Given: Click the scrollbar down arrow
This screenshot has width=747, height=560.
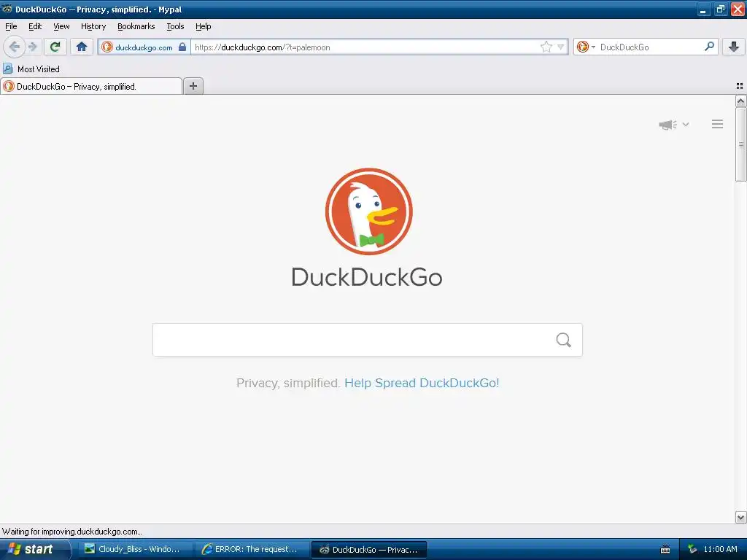Looking at the screenshot, I should coord(740,517).
